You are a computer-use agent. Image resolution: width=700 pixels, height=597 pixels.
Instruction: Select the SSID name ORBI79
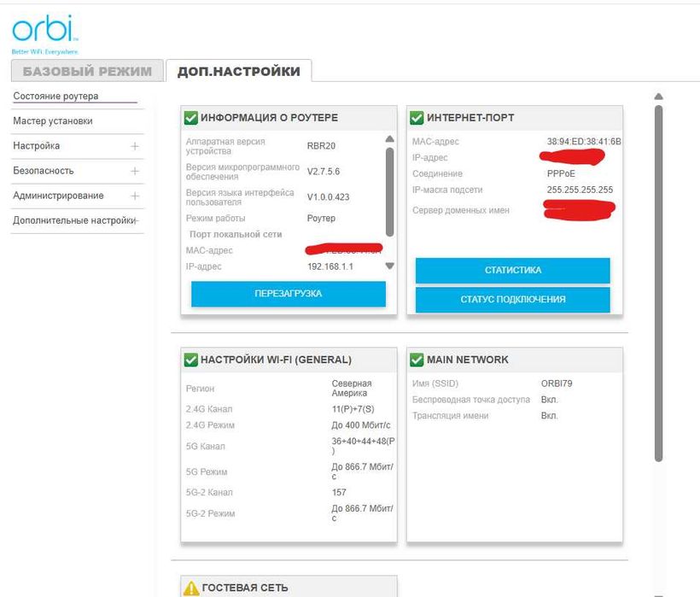pos(557,383)
